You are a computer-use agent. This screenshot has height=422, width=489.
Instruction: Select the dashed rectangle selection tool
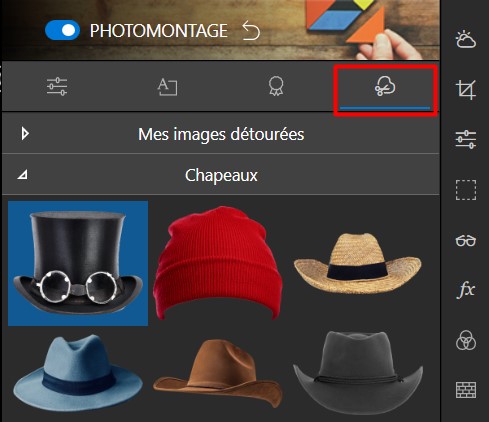466,190
